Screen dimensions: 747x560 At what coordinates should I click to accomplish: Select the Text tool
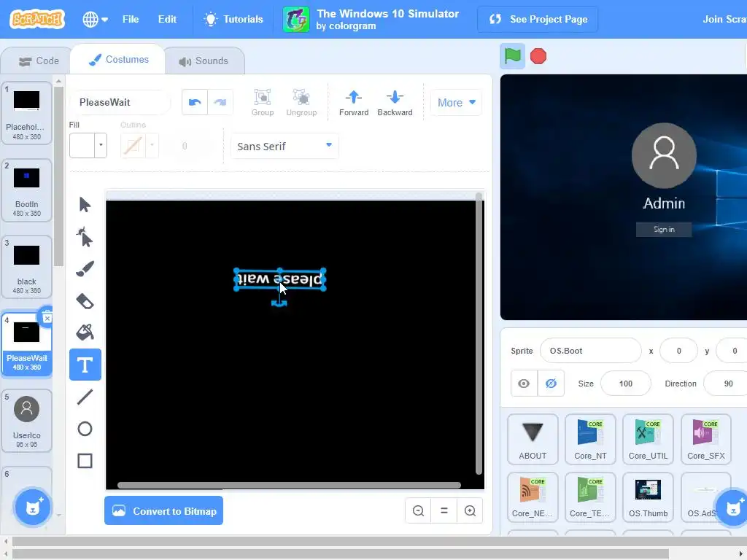[85, 365]
